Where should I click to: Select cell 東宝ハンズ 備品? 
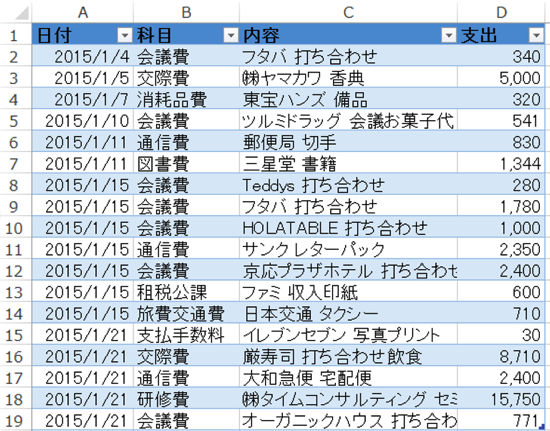pyautogui.click(x=348, y=99)
